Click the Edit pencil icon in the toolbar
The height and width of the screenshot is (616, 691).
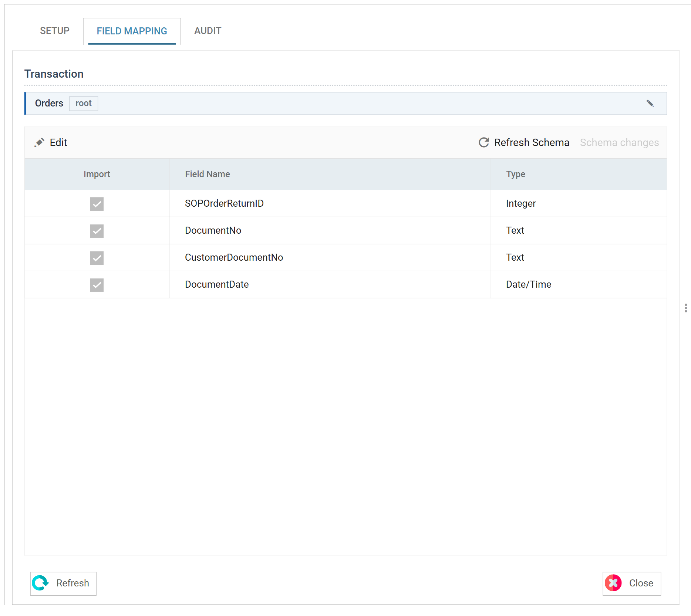[x=39, y=142]
